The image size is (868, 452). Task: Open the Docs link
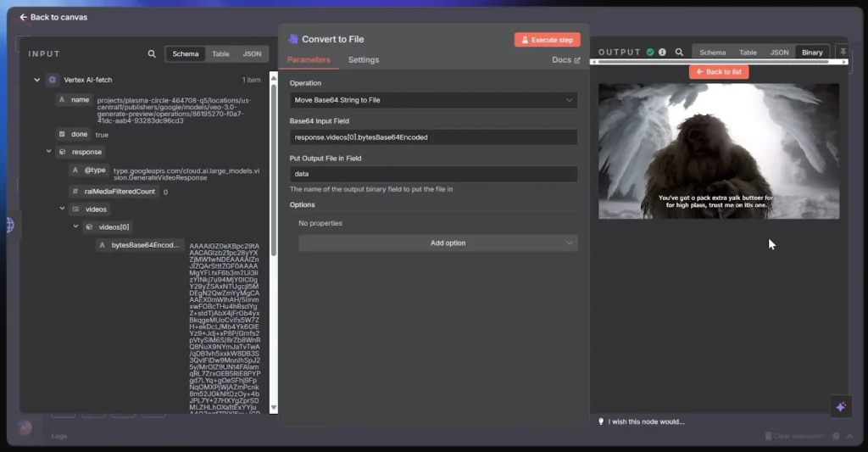pos(565,60)
